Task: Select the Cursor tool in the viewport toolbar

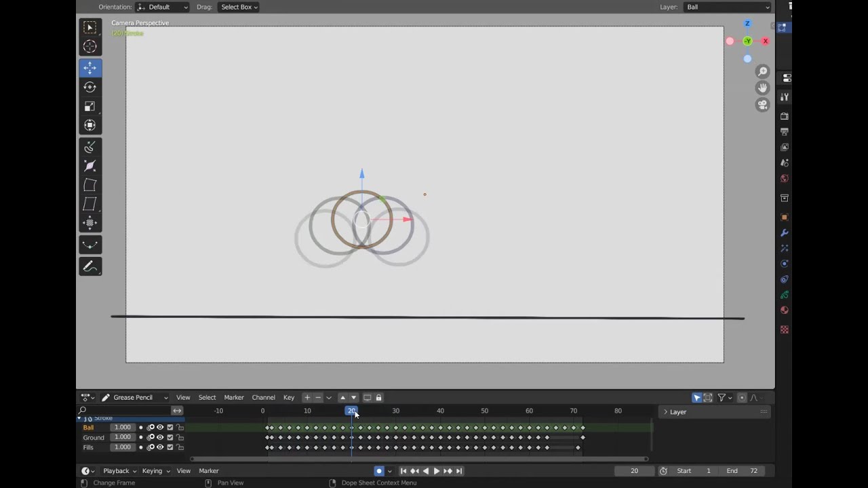Action: 90,47
